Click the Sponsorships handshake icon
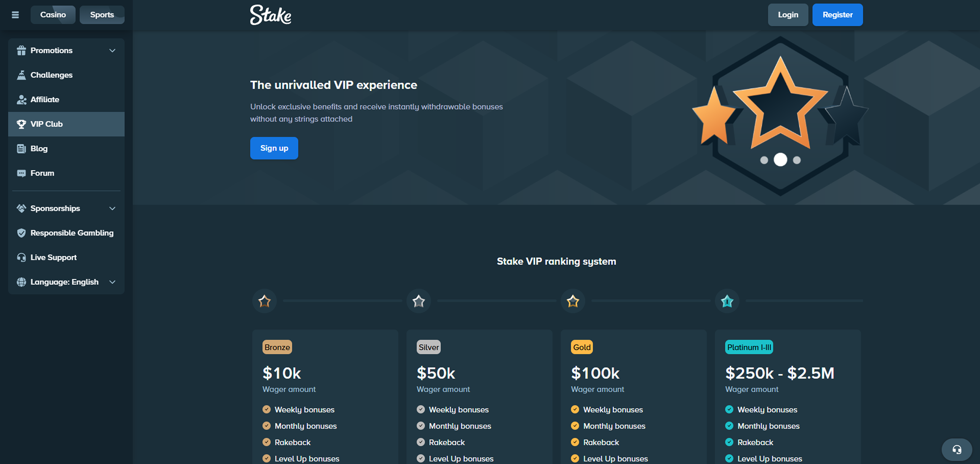The image size is (980, 464). click(21, 208)
